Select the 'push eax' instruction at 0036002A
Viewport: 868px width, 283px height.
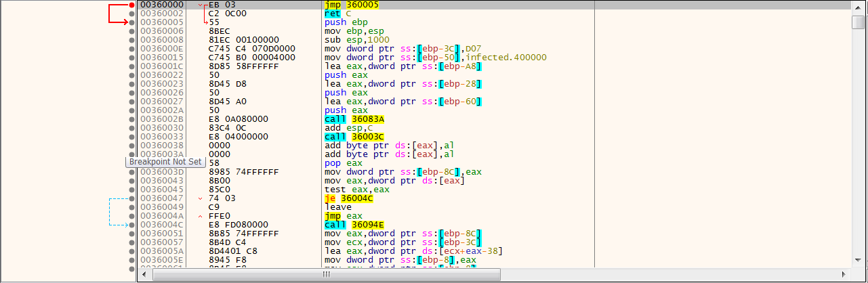click(x=346, y=110)
